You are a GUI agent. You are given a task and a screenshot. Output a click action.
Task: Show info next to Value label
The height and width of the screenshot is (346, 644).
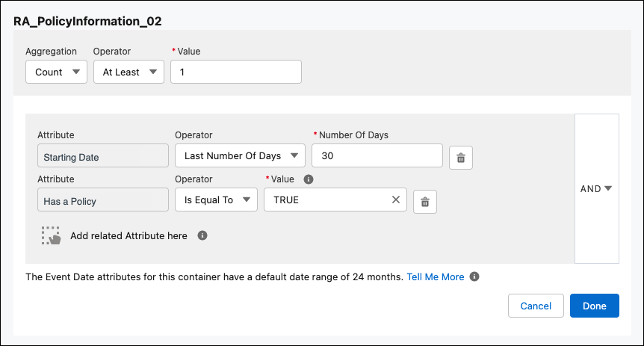309,179
